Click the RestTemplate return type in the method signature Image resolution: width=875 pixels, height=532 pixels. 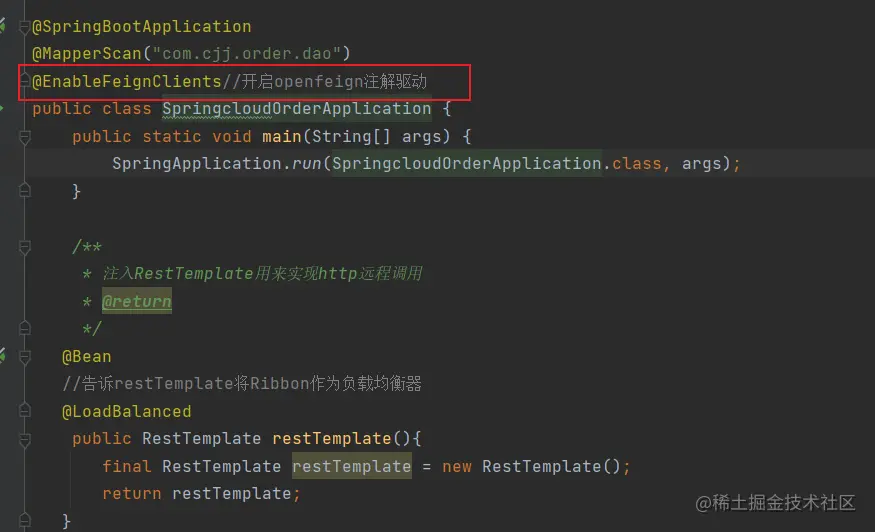201,439
